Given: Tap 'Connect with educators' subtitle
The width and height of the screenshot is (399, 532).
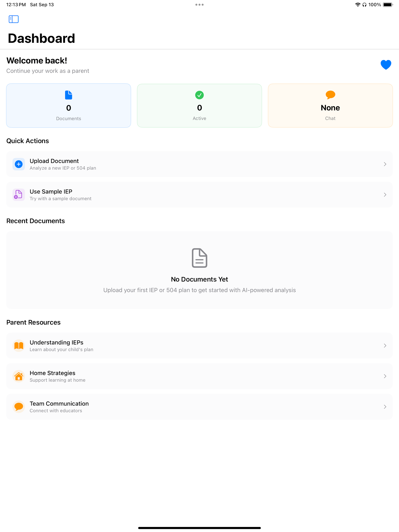Looking at the screenshot, I should 56,411.
